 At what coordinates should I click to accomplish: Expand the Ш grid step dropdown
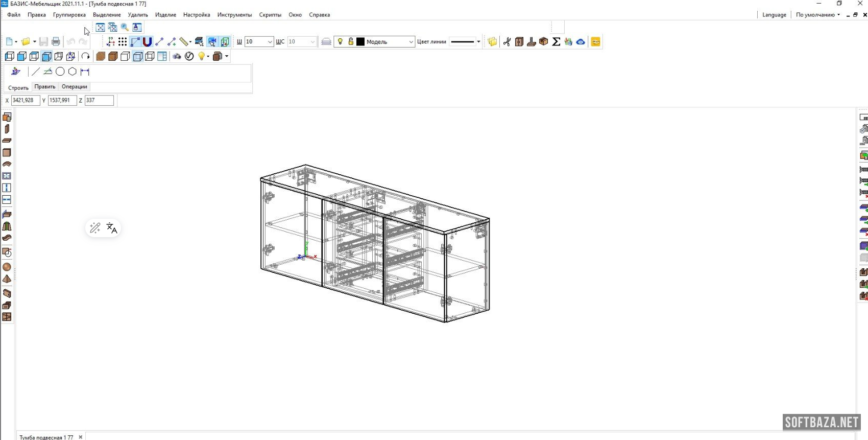click(x=270, y=42)
